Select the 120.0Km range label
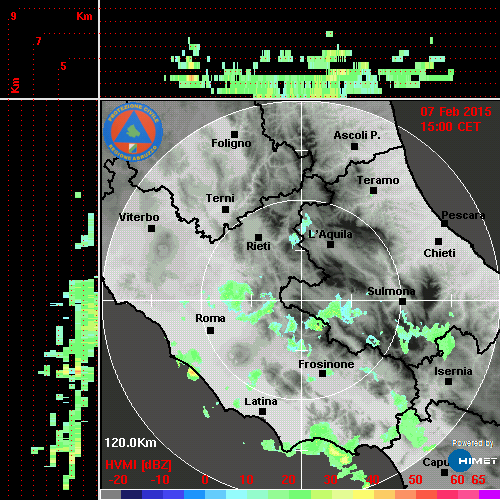Screen dimensions: 500x500 [130, 443]
